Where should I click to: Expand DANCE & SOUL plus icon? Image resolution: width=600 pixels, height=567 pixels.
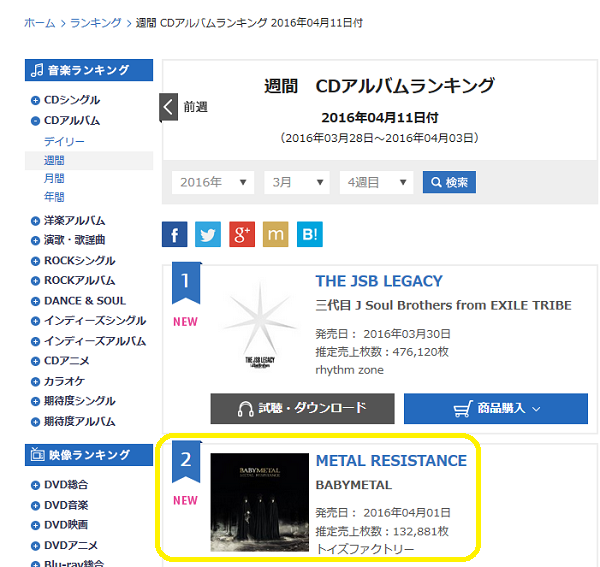pos(35,301)
